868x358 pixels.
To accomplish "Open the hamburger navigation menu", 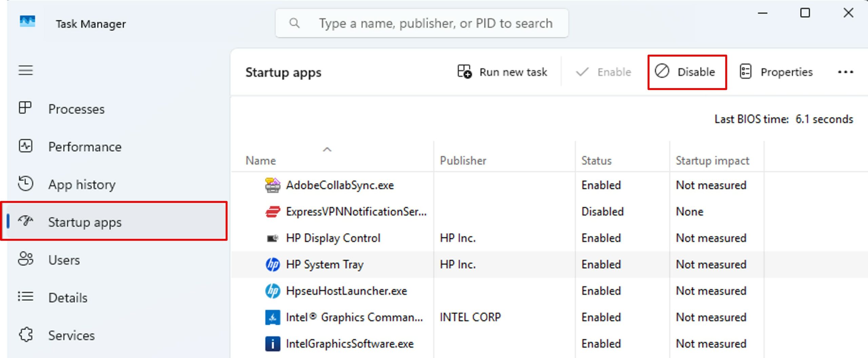I will coord(25,71).
